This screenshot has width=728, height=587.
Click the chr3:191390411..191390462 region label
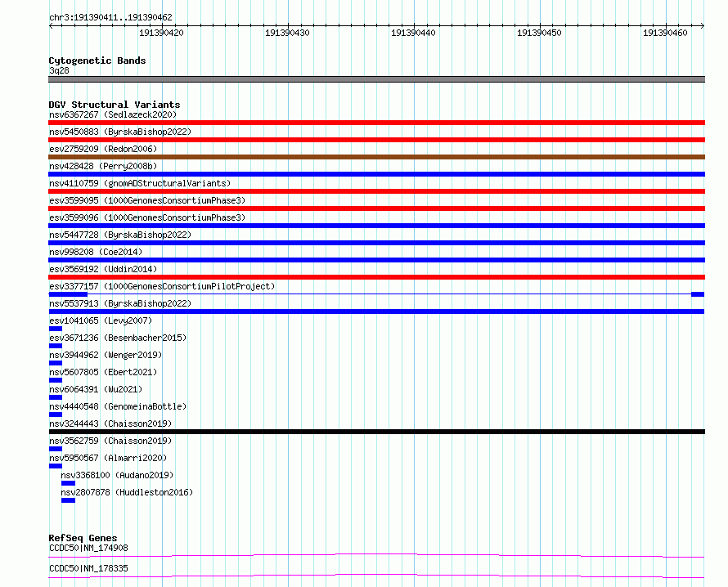[x=110, y=17]
